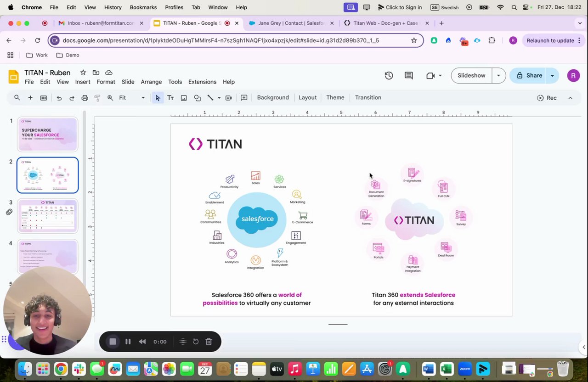Open the zoom Fit dropdown
Screen dimensions: 588x382
(x=132, y=98)
